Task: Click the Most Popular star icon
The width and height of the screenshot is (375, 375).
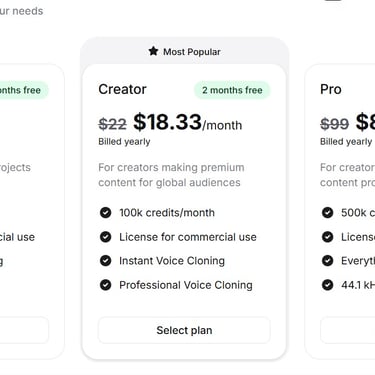Action: 153,51
